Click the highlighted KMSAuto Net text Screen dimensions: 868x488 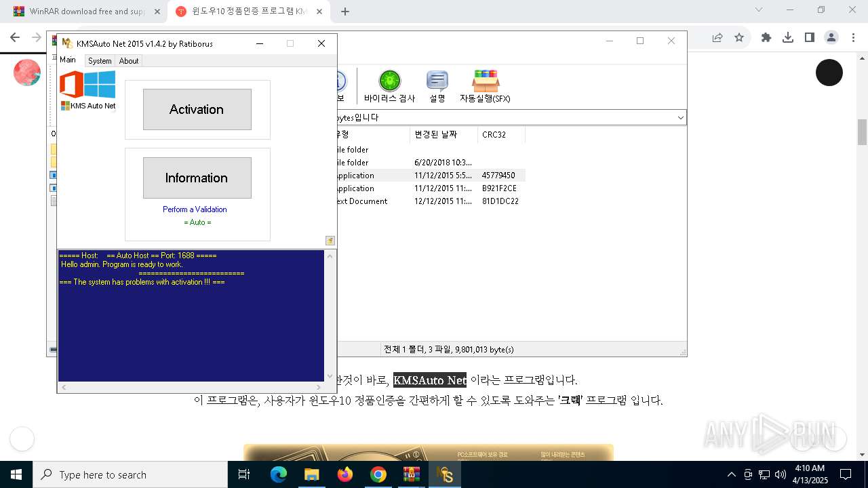pyautogui.click(x=430, y=380)
